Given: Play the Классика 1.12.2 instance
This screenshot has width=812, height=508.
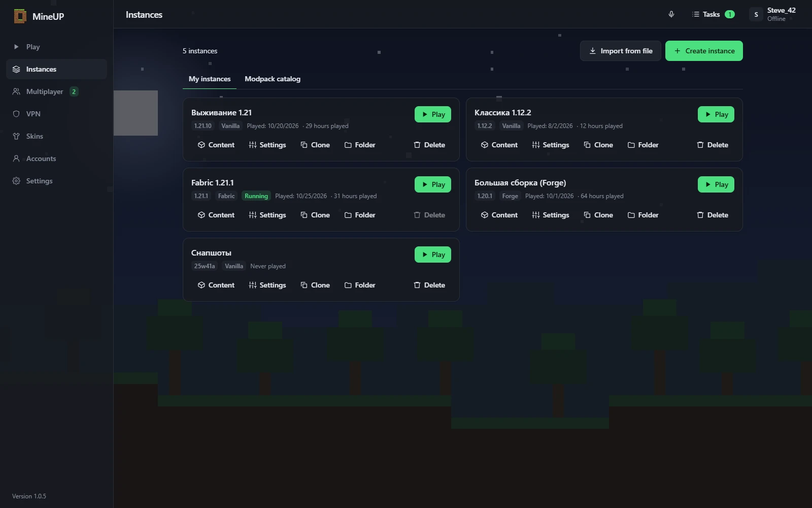Looking at the screenshot, I should click(716, 114).
